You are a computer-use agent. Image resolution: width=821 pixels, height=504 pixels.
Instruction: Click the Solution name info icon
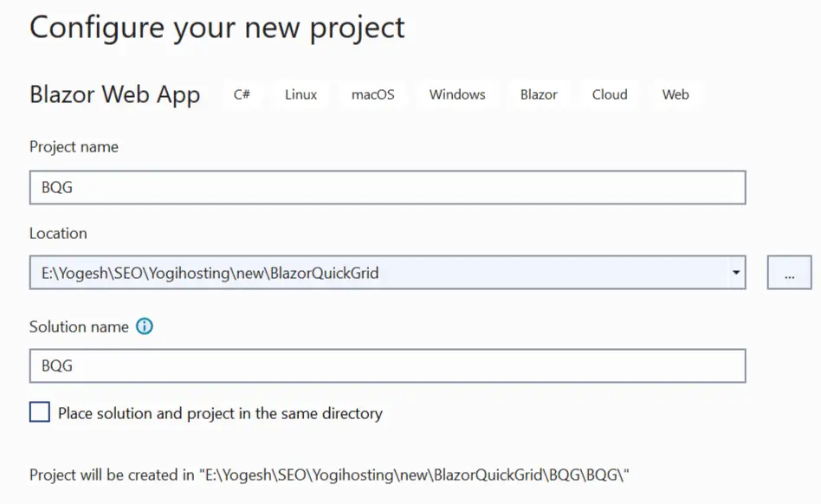(145, 326)
